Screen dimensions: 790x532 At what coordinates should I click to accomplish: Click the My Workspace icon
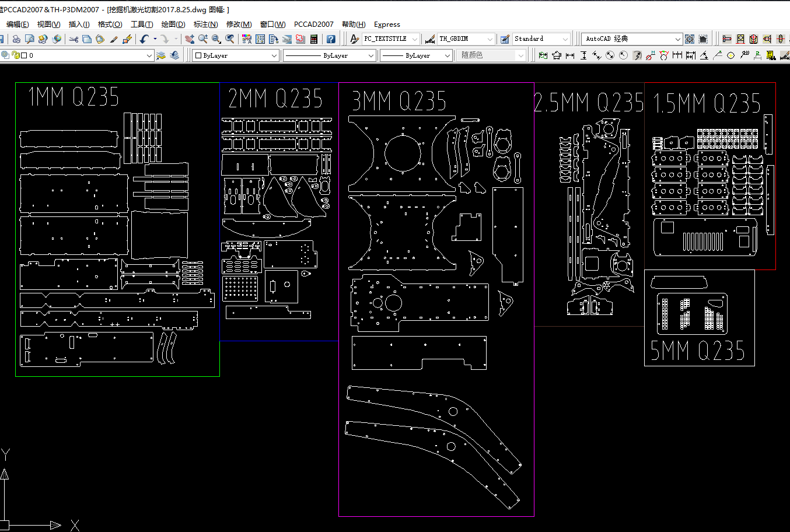click(x=703, y=39)
